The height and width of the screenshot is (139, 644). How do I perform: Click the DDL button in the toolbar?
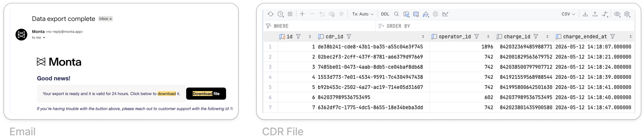(385, 14)
